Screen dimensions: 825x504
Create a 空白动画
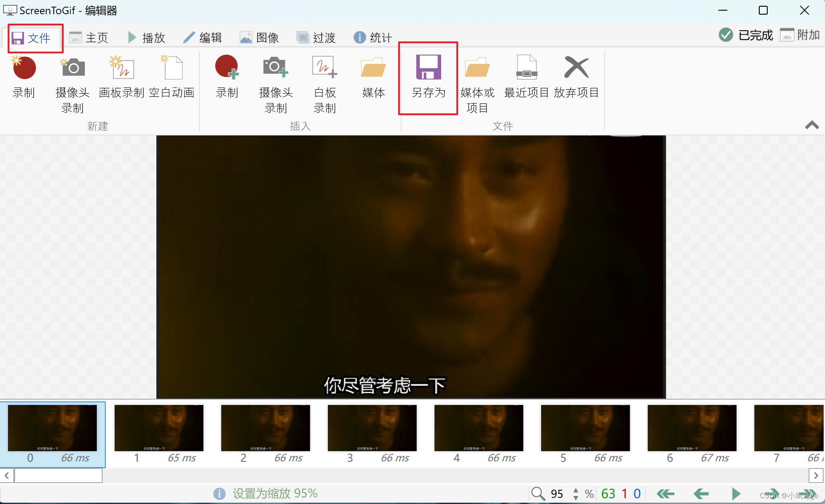pyautogui.click(x=172, y=78)
